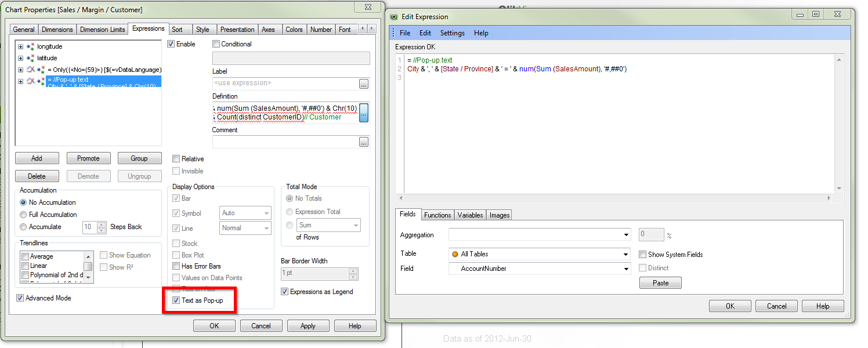Check the Linear trendline option
The image size is (868, 348).
pos(25,266)
